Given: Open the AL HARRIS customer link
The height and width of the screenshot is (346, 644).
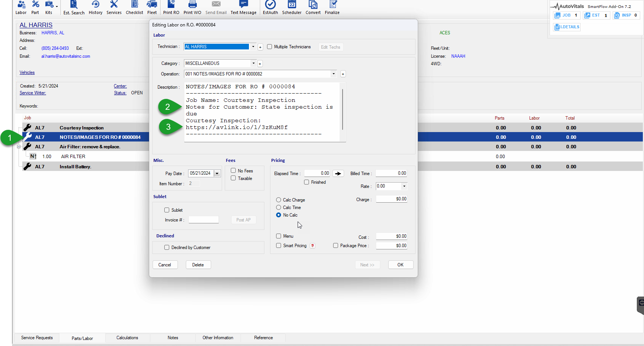Looking at the screenshot, I should point(36,25).
